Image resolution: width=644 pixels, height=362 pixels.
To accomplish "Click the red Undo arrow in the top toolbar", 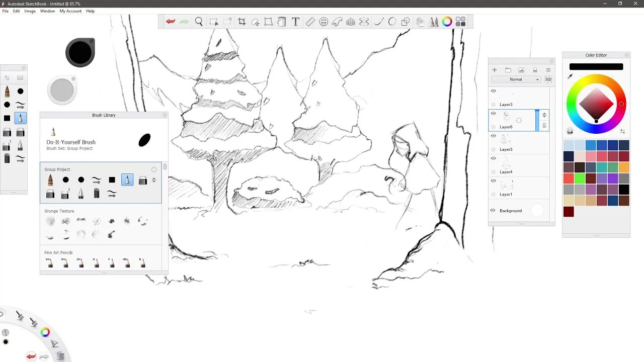I will pyautogui.click(x=171, y=22).
